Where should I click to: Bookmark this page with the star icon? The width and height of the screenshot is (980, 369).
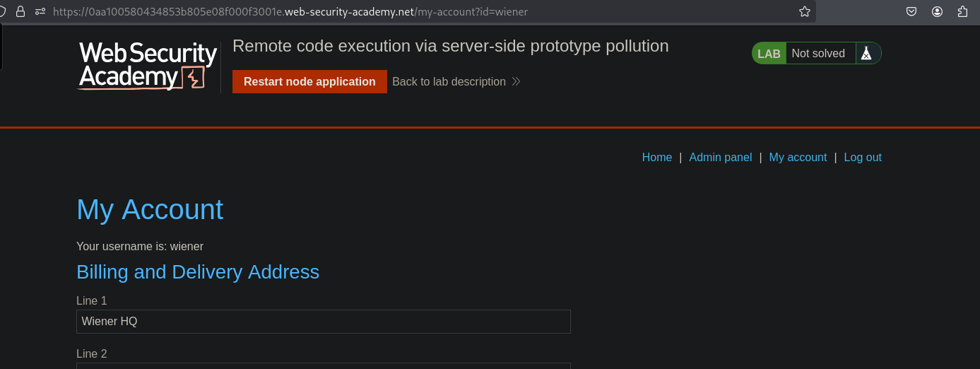[804, 11]
